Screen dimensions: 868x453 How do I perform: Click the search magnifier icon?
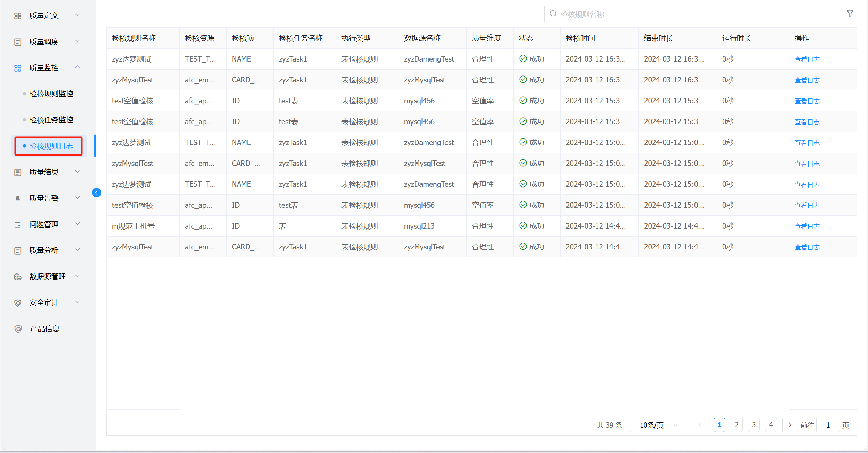[553, 14]
